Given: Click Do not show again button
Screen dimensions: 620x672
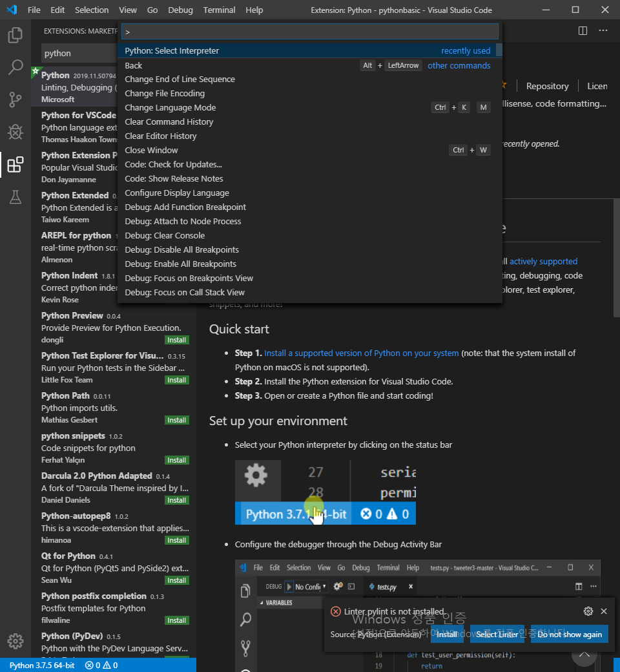Looking at the screenshot, I should 570,635.
